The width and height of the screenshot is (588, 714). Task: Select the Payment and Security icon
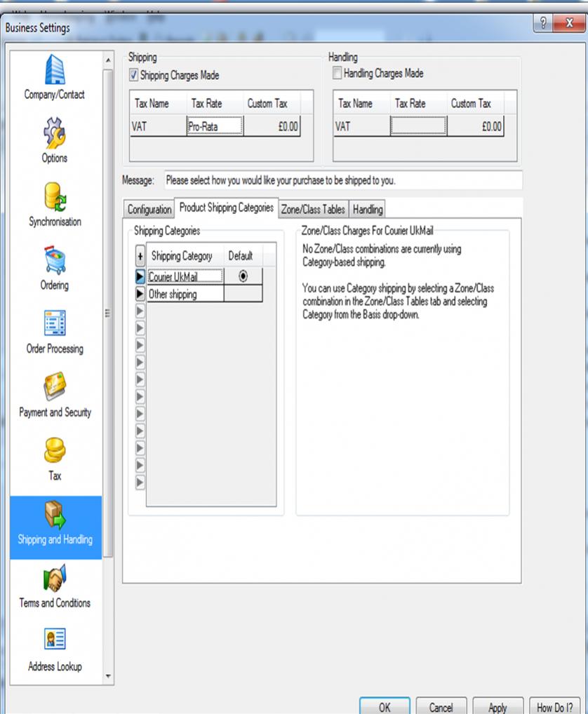click(54, 388)
